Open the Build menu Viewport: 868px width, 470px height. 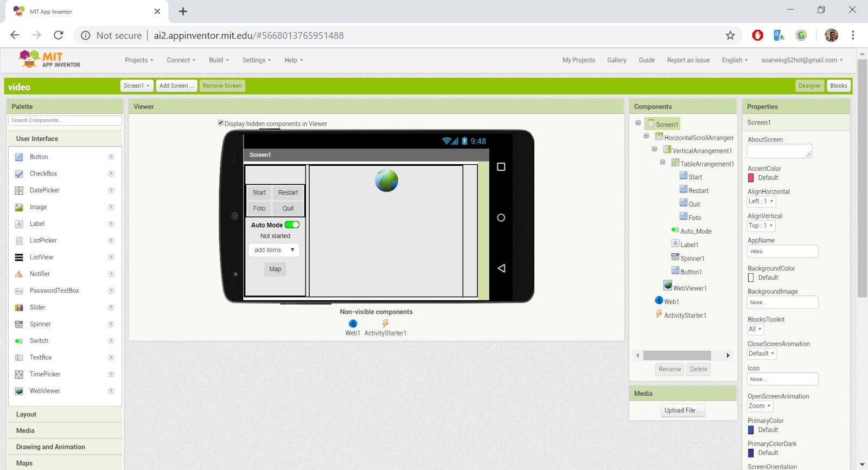(x=219, y=60)
